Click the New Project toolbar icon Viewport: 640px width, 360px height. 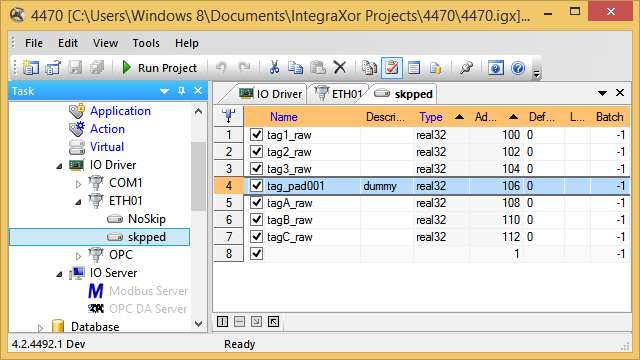[31, 68]
